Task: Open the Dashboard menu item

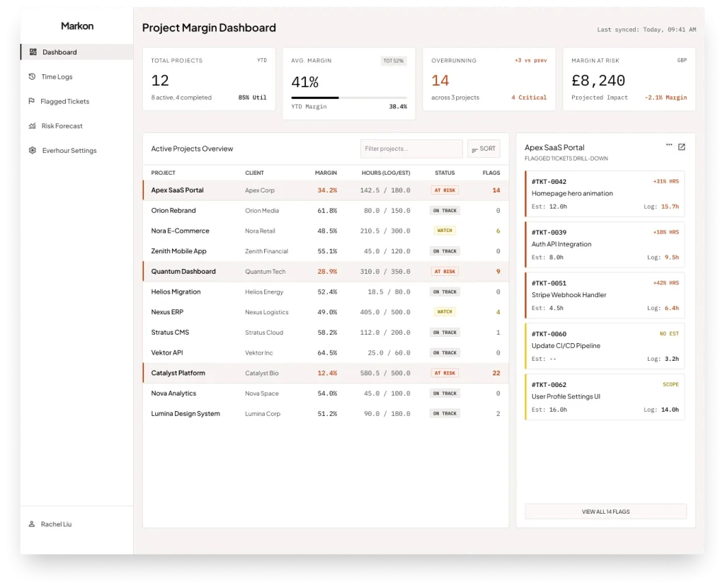Action: [x=76, y=52]
